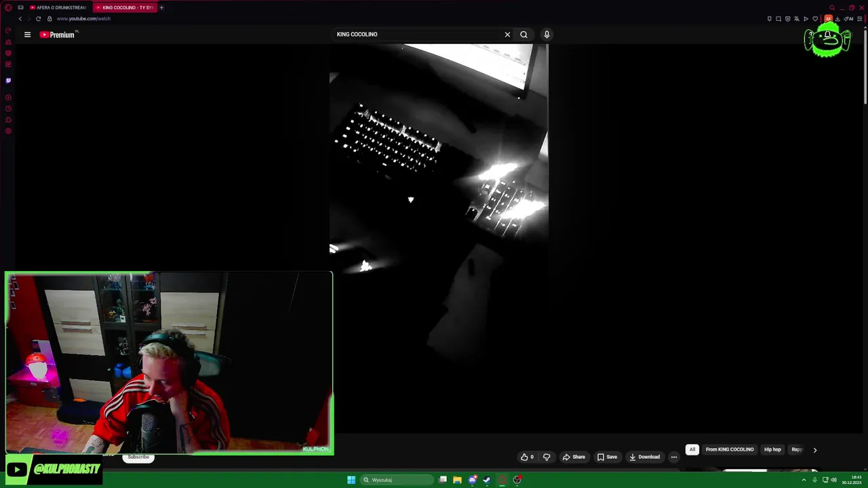
Task: Open the pinboard pin icon
Action: pyautogui.click(x=770, y=18)
